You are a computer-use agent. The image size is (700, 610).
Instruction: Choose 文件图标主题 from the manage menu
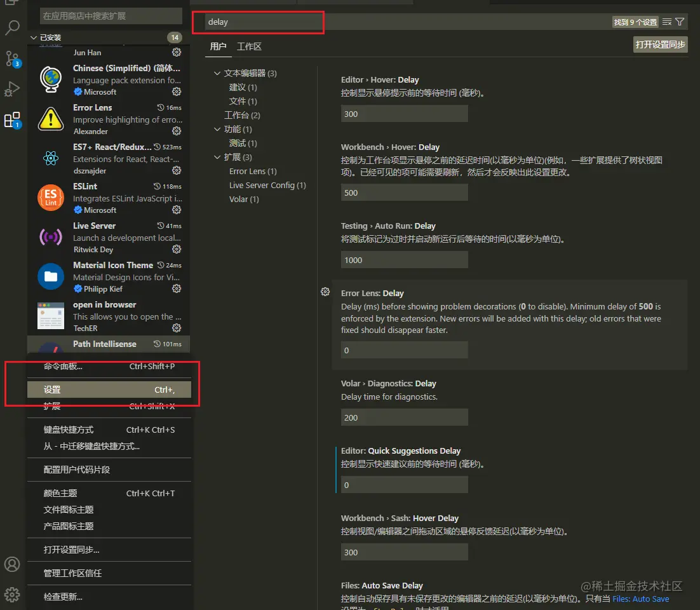(109, 510)
